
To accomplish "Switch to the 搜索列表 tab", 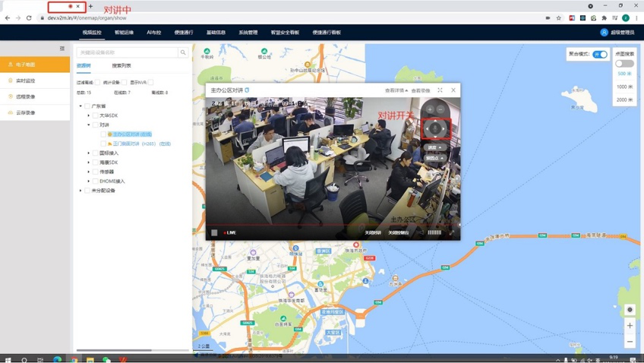I will 122,66.
